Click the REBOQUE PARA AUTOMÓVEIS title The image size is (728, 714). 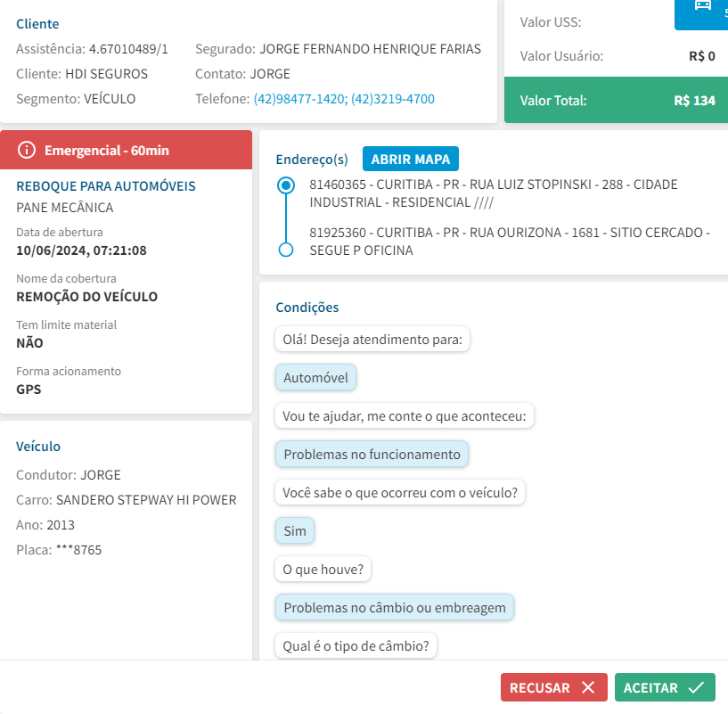coord(106,185)
